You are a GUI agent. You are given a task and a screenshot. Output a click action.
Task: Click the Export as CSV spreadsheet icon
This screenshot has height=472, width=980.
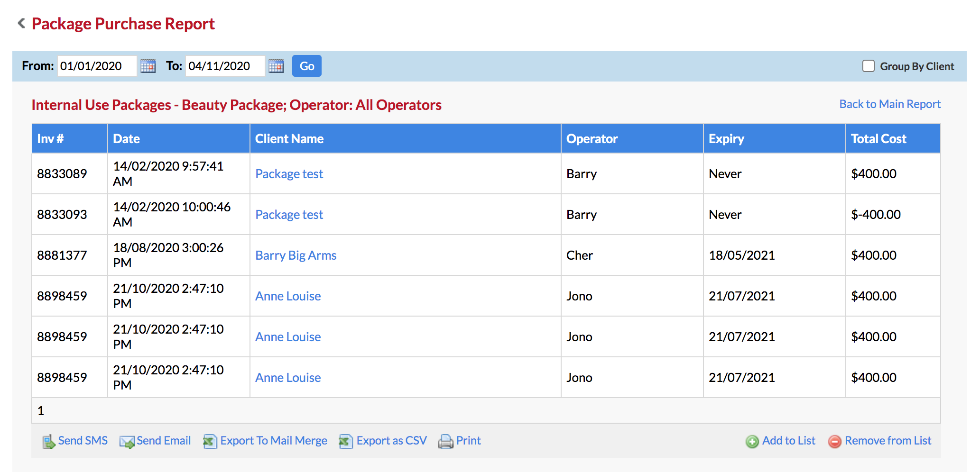(346, 442)
